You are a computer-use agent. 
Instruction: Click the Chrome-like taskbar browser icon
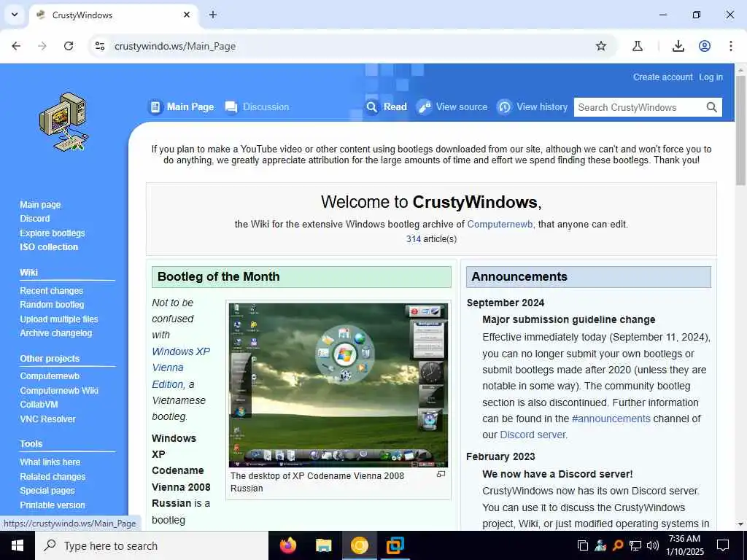(359, 545)
